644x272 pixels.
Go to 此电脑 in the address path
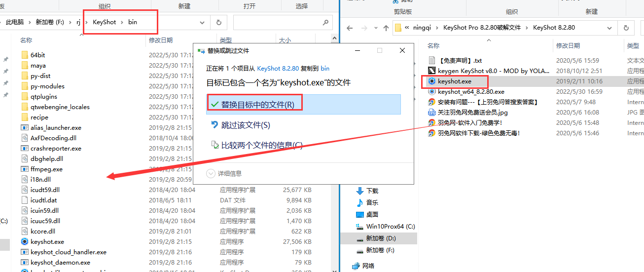pos(16,22)
